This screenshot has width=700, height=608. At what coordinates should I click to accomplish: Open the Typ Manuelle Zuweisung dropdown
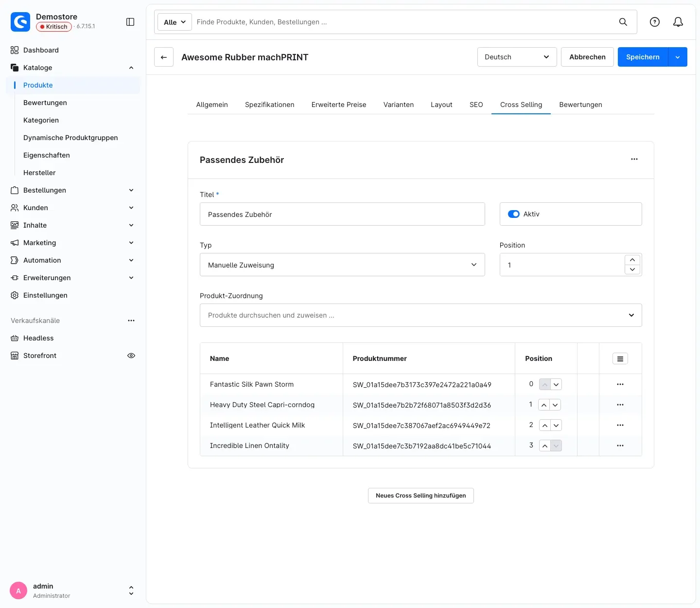(x=342, y=265)
